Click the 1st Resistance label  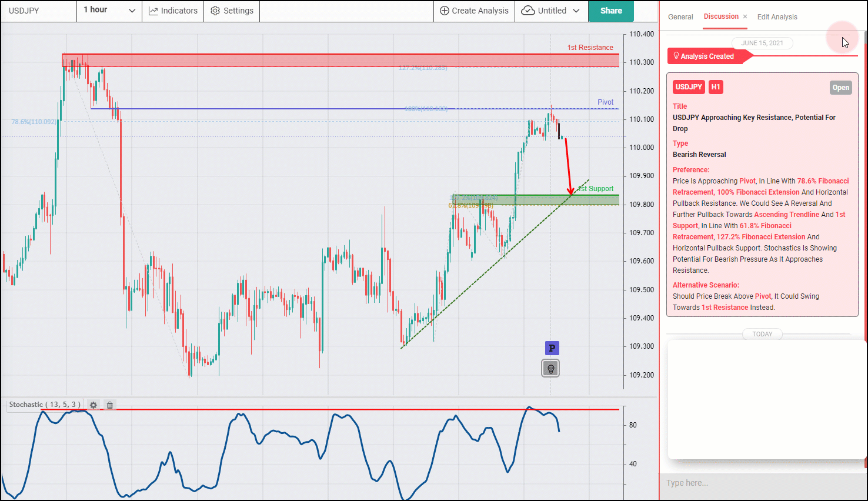coord(590,48)
